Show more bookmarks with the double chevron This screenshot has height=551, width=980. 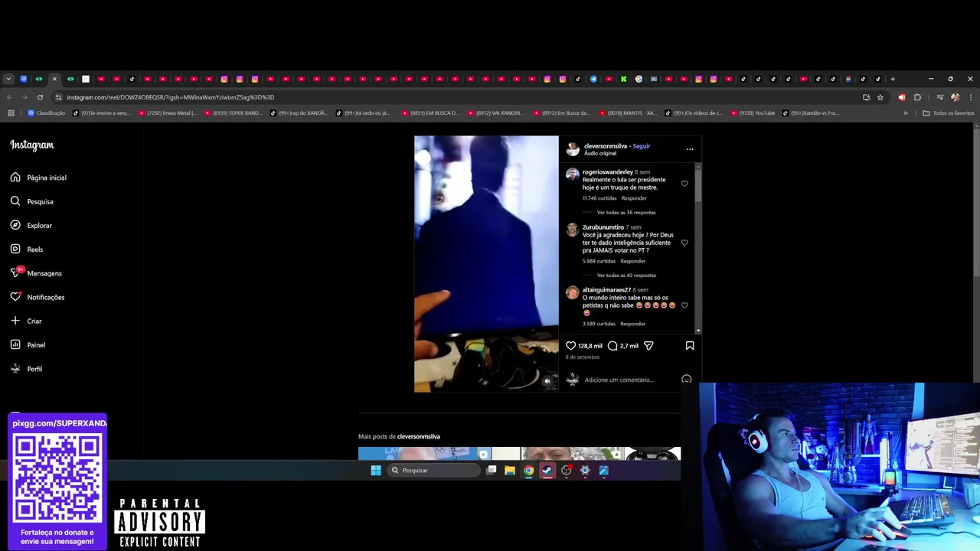tap(906, 113)
